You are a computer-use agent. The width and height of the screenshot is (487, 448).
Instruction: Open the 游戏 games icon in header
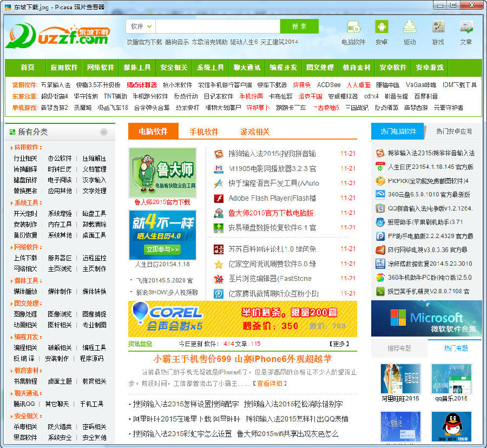tap(438, 27)
